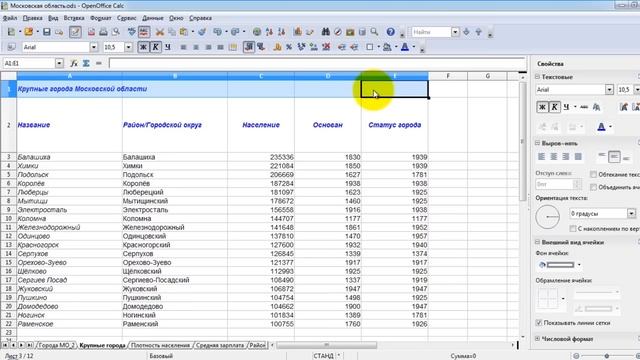Cut the selection with the scissors icon

coord(160,32)
